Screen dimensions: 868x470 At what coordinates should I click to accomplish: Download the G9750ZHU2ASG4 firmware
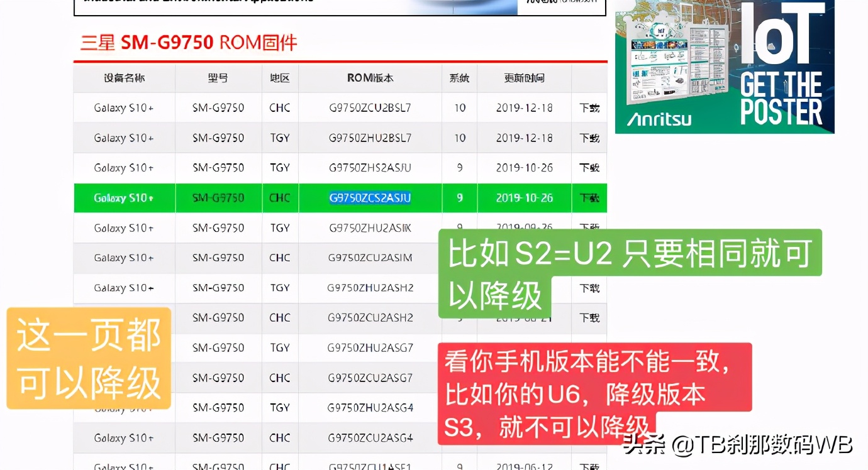[590, 408]
